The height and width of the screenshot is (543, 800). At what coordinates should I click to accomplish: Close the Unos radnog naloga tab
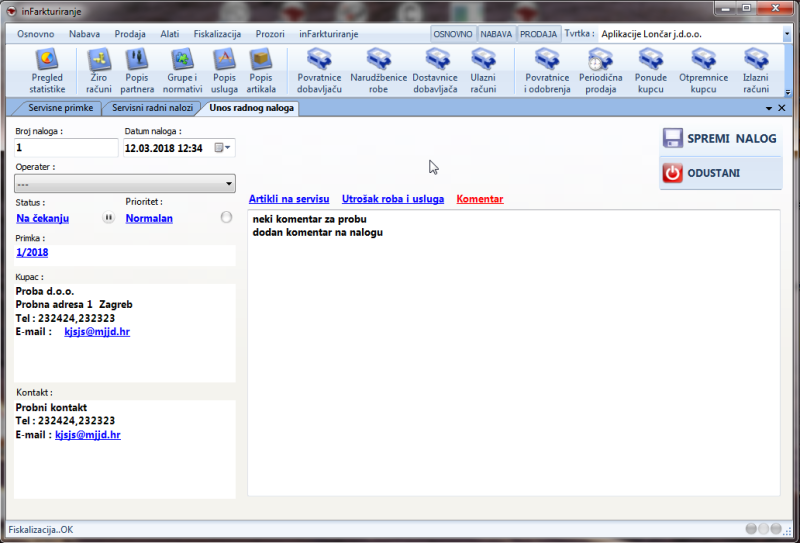click(x=782, y=108)
